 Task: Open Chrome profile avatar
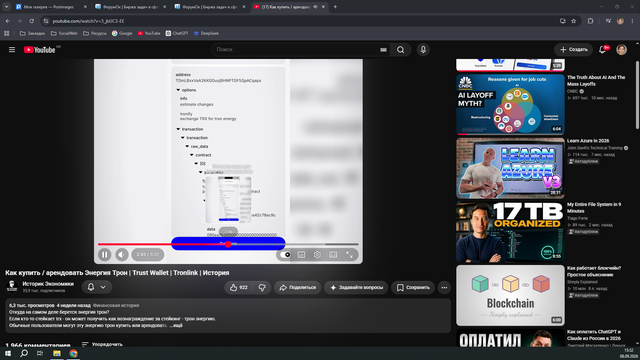point(620,21)
